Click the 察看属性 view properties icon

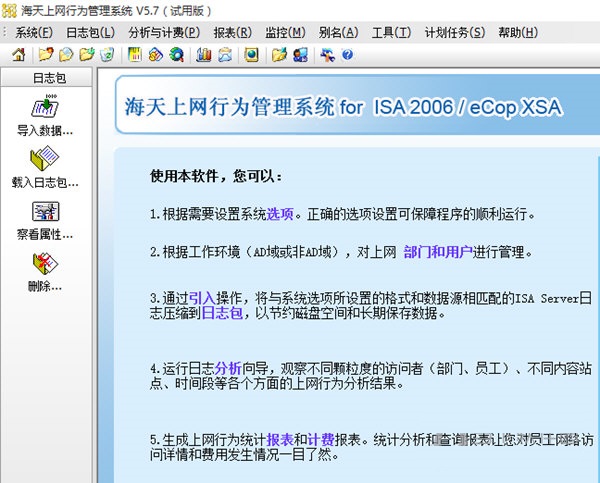point(45,211)
